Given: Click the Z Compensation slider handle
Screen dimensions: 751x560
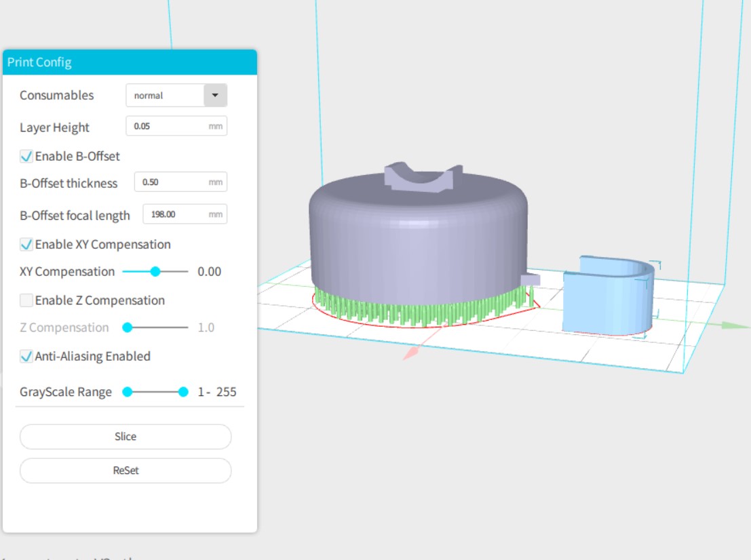Looking at the screenshot, I should pos(127,327).
